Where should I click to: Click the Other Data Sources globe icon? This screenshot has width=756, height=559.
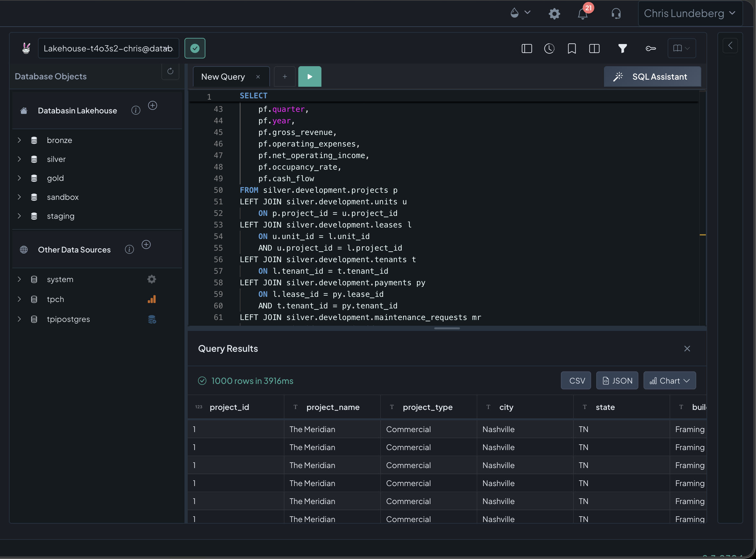tap(24, 250)
